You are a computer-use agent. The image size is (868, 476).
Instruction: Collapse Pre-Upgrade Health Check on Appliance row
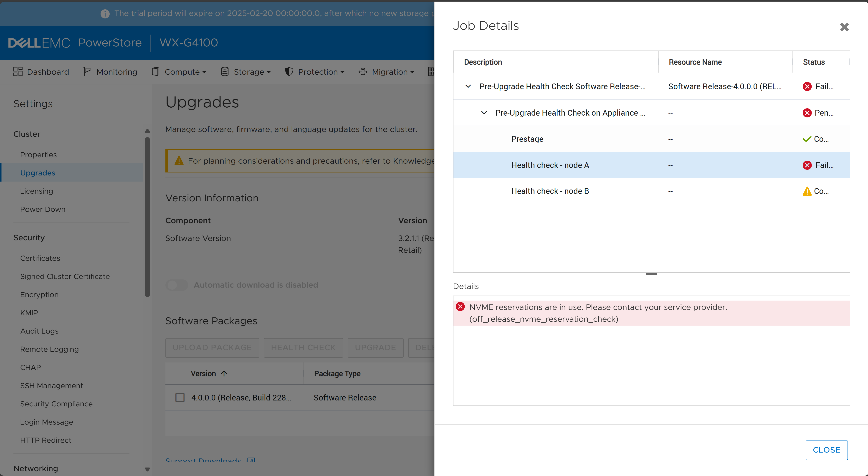(484, 112)
